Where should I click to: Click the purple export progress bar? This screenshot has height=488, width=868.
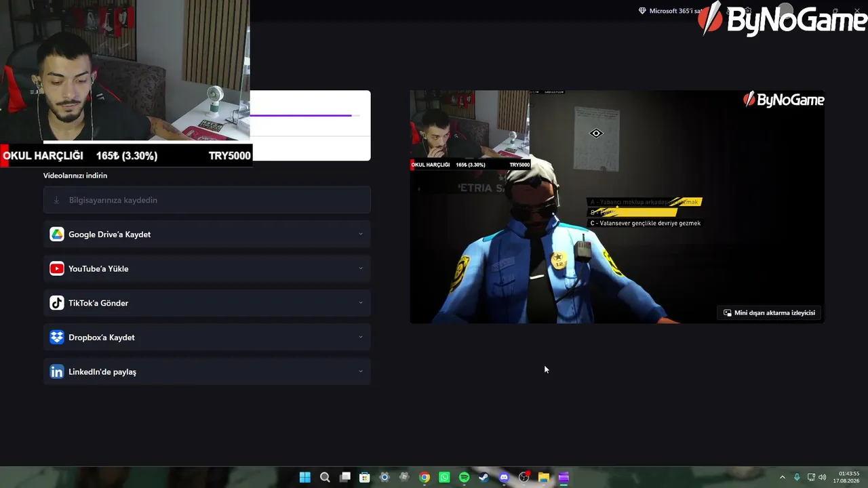(300, 115)
